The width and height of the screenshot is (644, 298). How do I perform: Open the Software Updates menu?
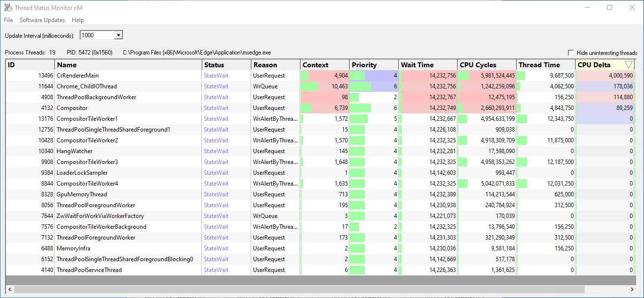click(x=42, y=20)
